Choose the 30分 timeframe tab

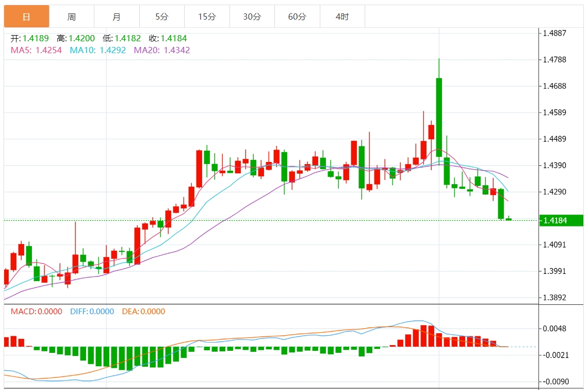[252, 17]
